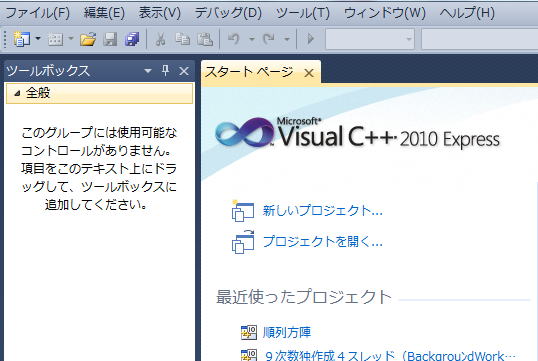Toggle the toolbox auto-hide pin

[x=166, y=71]
